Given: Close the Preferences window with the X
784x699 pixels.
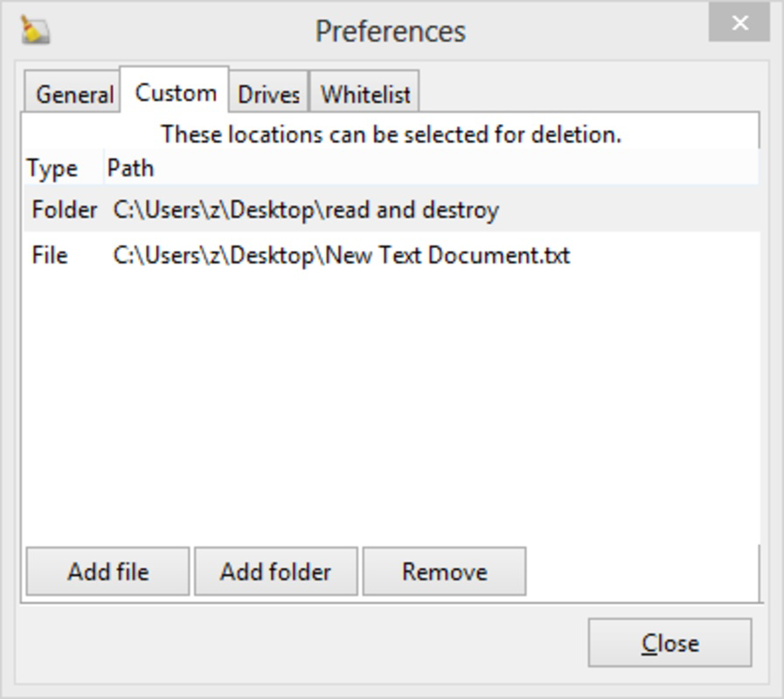Looking at the screenshot, I should [x=739, y=23].
